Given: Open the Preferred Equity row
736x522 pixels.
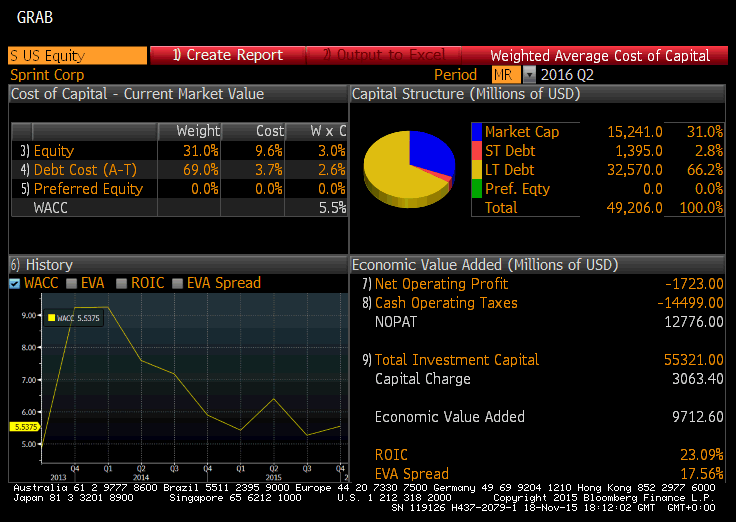Looking at the screenshot, I should pos(179,189).
